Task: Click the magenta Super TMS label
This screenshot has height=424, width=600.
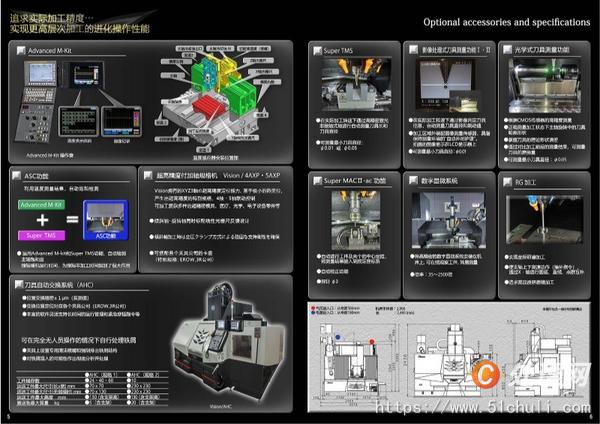Action: (x=41, y=235)
